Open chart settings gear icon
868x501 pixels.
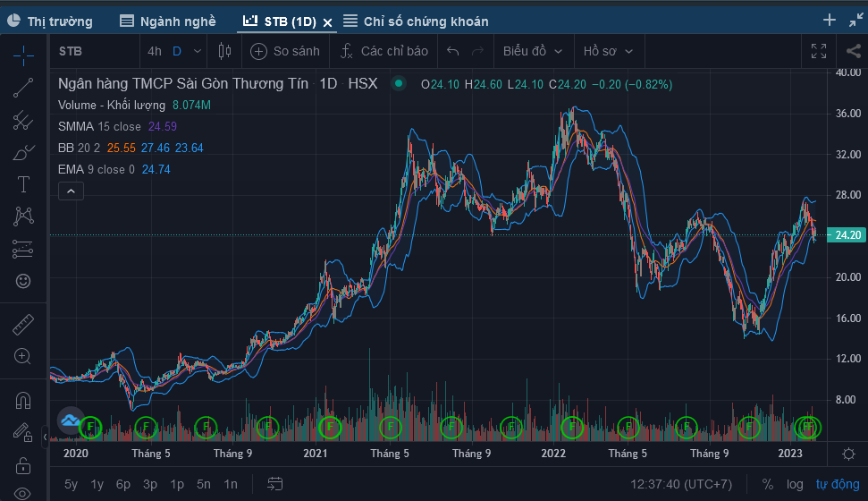(x=848, y=454)
